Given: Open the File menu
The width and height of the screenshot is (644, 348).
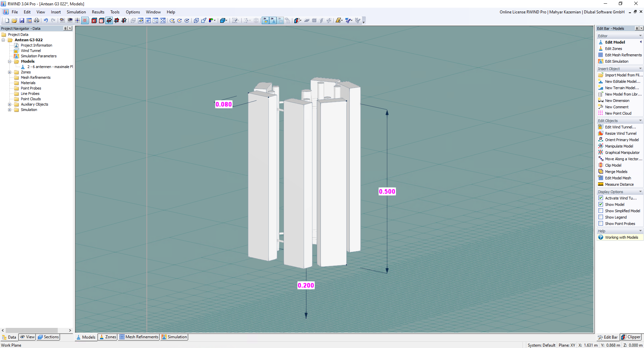Looking at the screenshot, I should pos(15,12).
